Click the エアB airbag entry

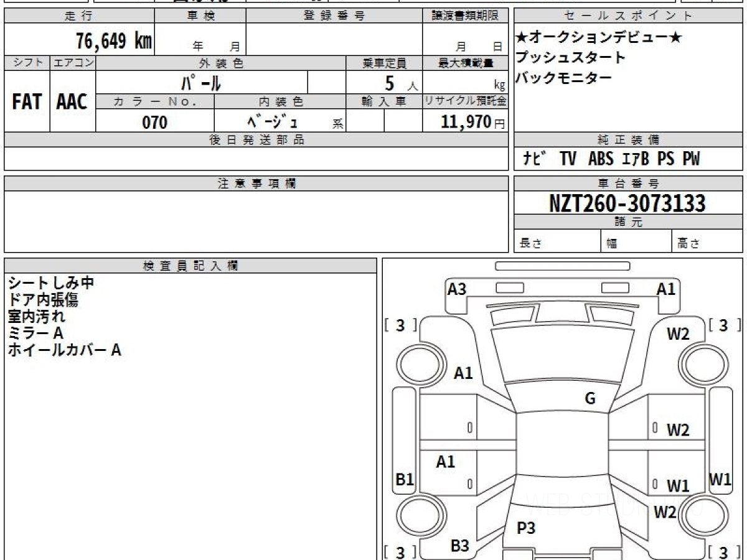click(x=635, y=159)
